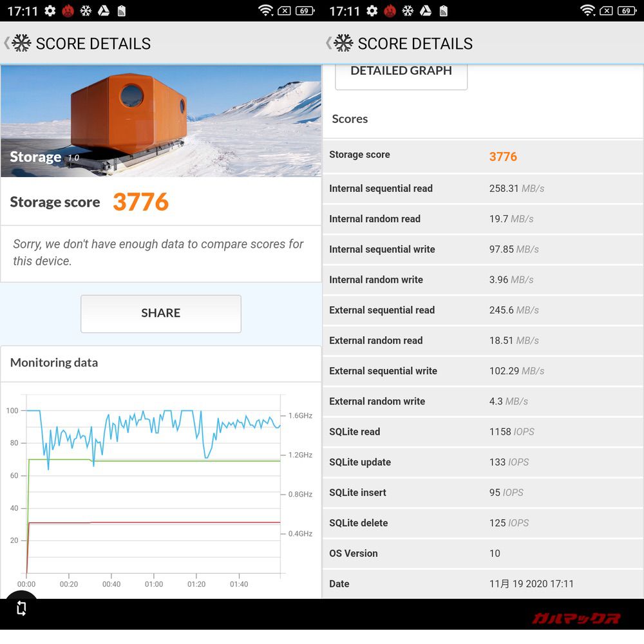Tap the Monitoring data chart
This screenshot has width=644, height=644.
coord(153,491)
